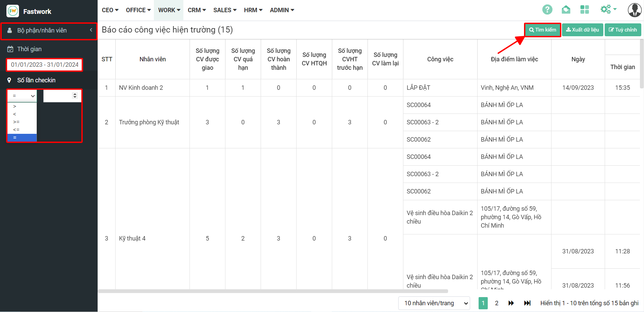Open the mail inbox icon
Screen dimensions: 644x312
(566, 9)
